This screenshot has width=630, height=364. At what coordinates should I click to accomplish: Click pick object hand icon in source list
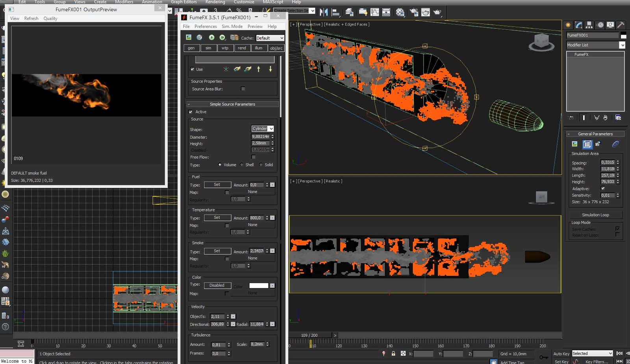tap(237, 69)
